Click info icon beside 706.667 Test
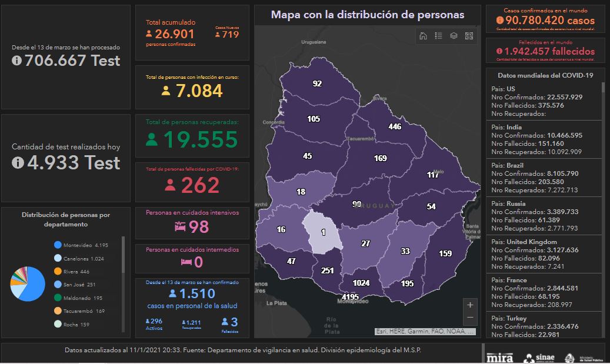The image size is (610, 364). [x=17, y=61]
